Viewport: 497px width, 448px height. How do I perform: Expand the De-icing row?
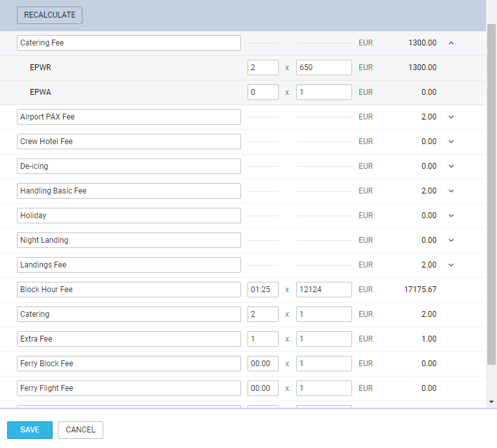pos(452,166)
